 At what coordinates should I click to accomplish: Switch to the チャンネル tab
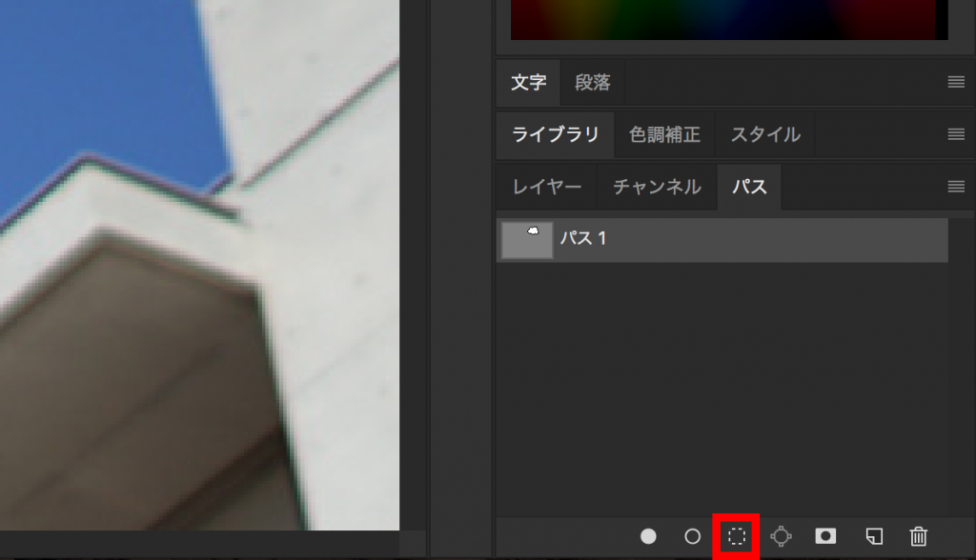click(657, 187)
